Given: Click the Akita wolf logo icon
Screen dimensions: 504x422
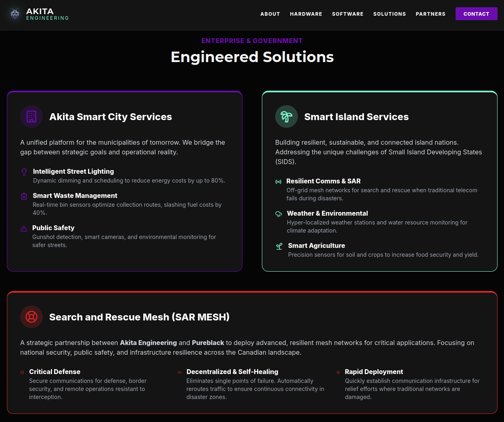Looking at the screenshot, I should click(x=15, y=14).
